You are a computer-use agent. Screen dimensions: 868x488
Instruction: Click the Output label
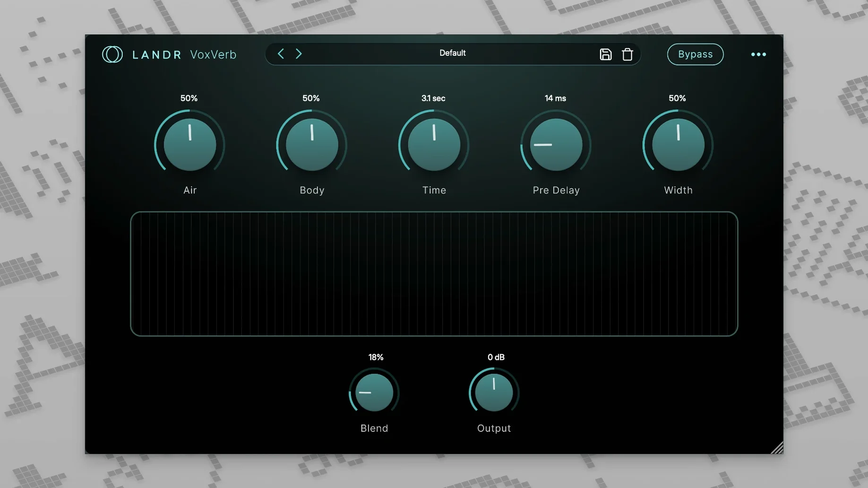[x=494, y=428]
